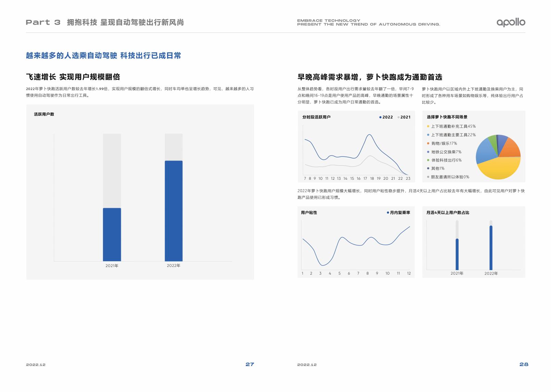Screen dimensions: 551x392
Task: Click legend entry '地铁公交换乘7%'
Action: pos(444,152)
